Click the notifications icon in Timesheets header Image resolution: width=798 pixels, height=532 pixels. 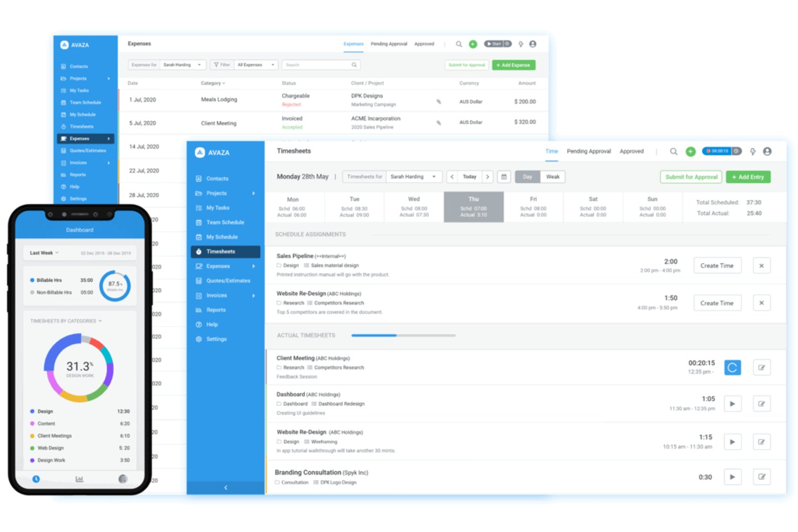[753, 151]
